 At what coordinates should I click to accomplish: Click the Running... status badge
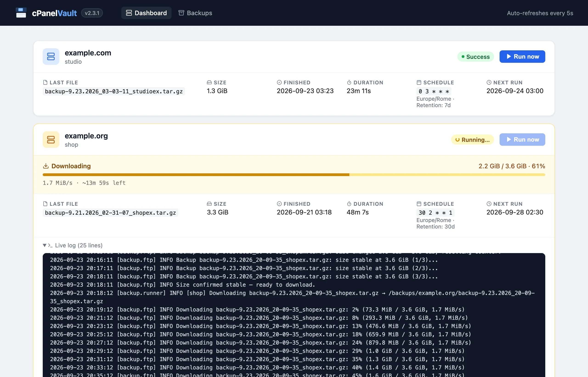click(472, 140)
